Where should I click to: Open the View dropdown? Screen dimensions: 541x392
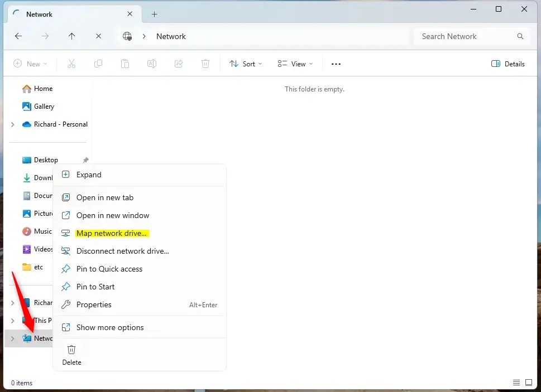tap(295, 64)
